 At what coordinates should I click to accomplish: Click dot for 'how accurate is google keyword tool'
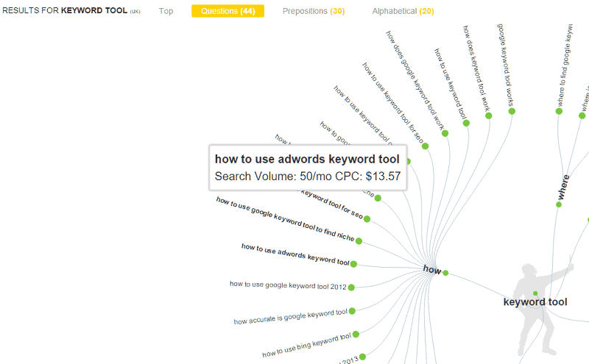[352, 311]
